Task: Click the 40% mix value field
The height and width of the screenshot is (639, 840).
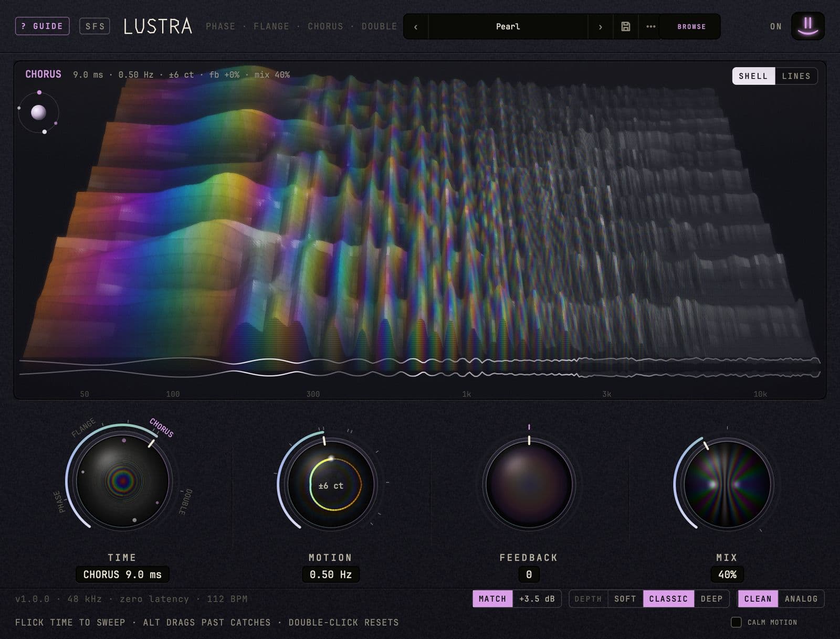Action: point(727,574)
